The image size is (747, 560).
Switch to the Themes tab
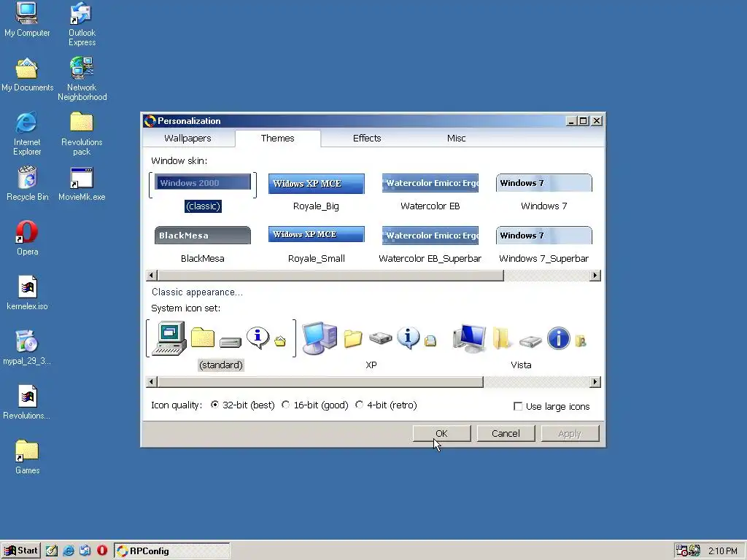[x=278, y=138]
